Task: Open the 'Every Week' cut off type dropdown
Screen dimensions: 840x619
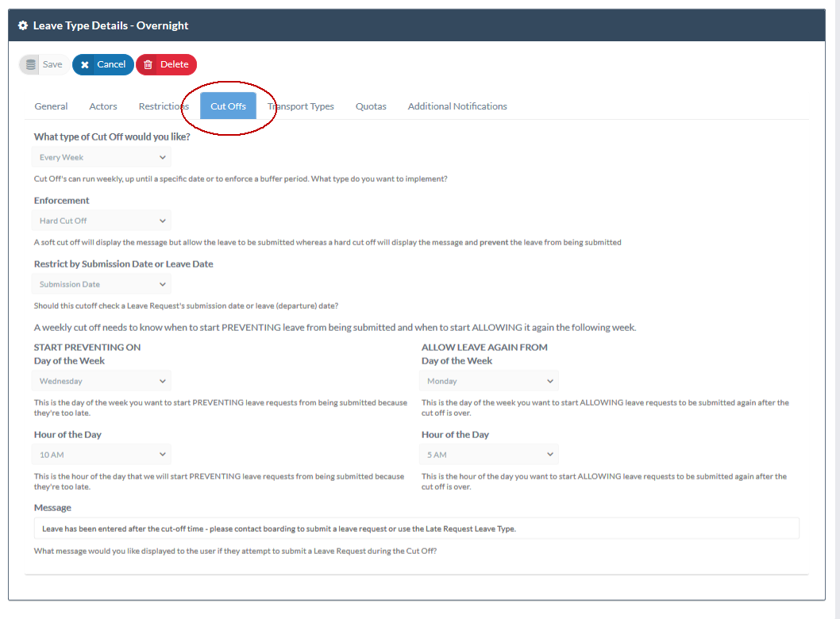Action: pyautogui.click(x=101, y=156)
